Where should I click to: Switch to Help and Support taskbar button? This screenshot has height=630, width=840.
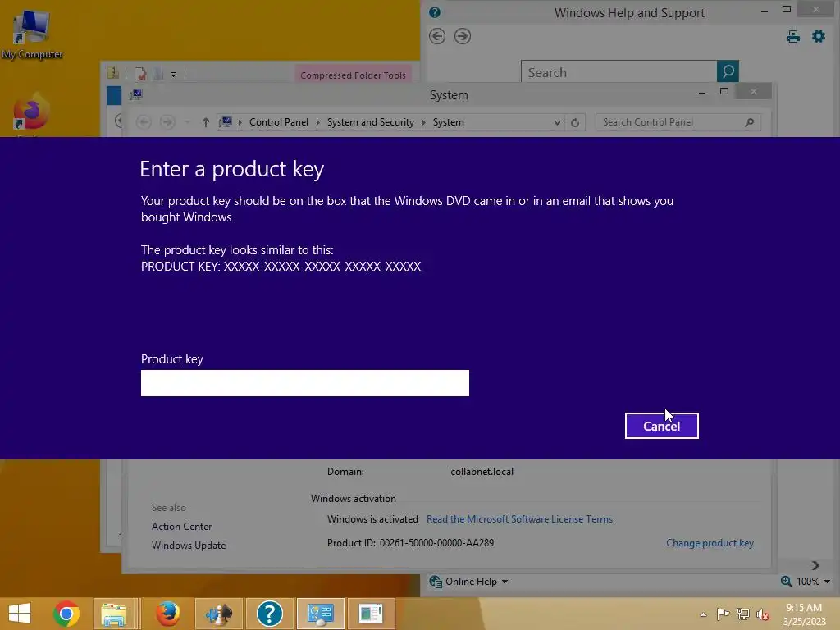[x=269, y=614]
